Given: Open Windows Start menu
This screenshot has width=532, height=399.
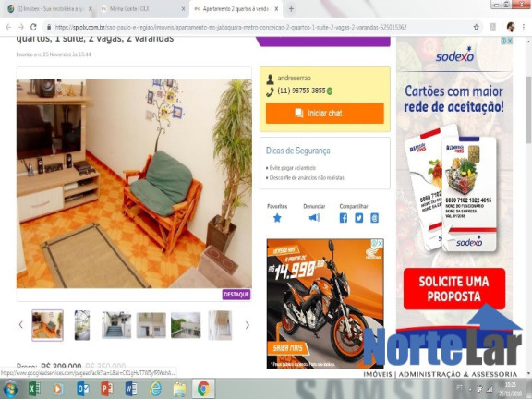Looking at the screenshot, I should click(x=10, y=389).
